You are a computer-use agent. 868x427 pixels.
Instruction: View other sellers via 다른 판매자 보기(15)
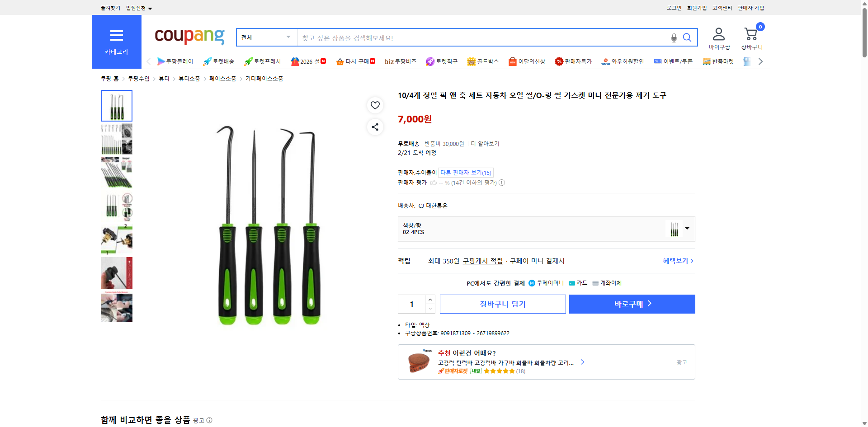point(466,172)
